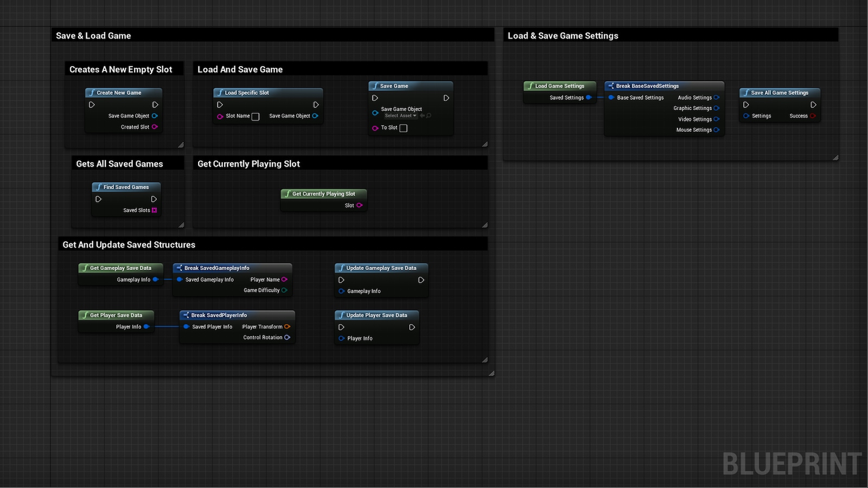Select the Creates A New Empty Slot comment title

click(120, 69)
